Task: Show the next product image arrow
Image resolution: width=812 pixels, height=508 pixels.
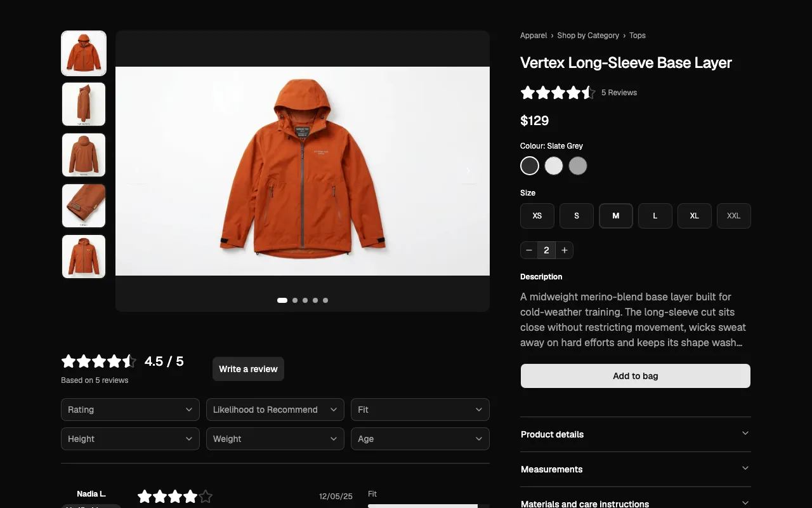Action: pos(468,171)
